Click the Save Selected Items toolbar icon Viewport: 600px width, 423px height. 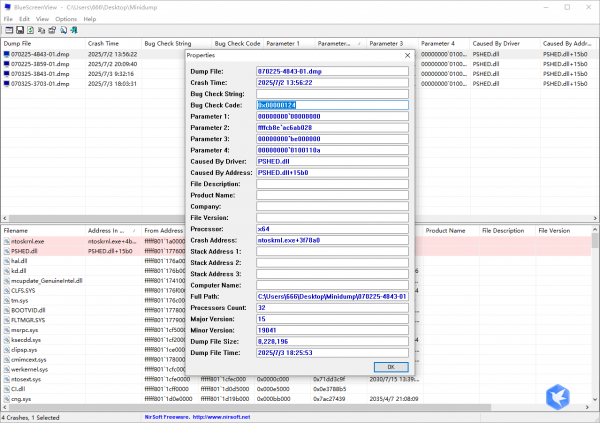click(x=19, y=31)
